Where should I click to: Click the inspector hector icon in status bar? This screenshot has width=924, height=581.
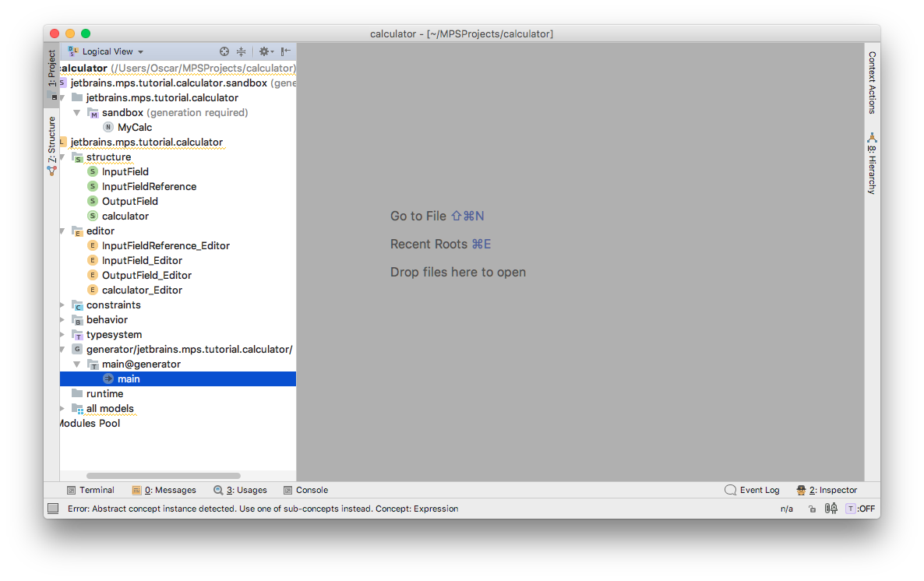click(x=831, y=509)
